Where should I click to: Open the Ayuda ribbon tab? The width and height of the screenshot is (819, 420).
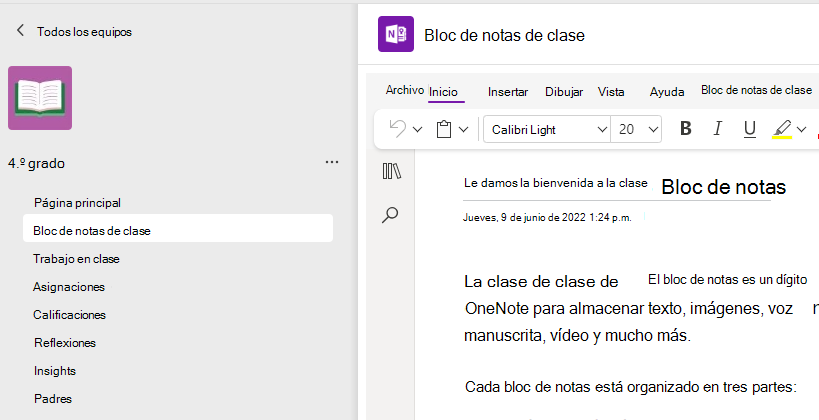pos(666,92)
